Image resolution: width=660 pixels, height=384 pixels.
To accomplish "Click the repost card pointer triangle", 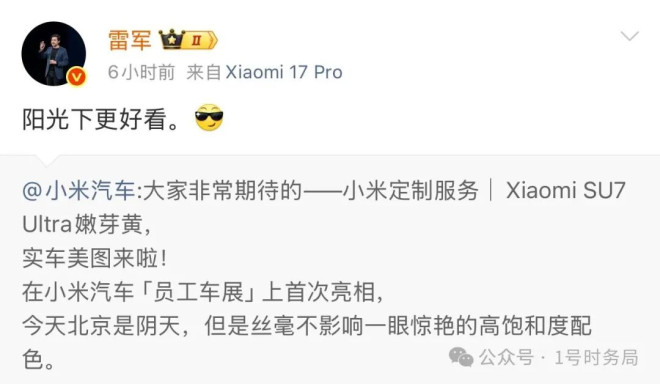I will pyautogui.click(x=46, y=160).
